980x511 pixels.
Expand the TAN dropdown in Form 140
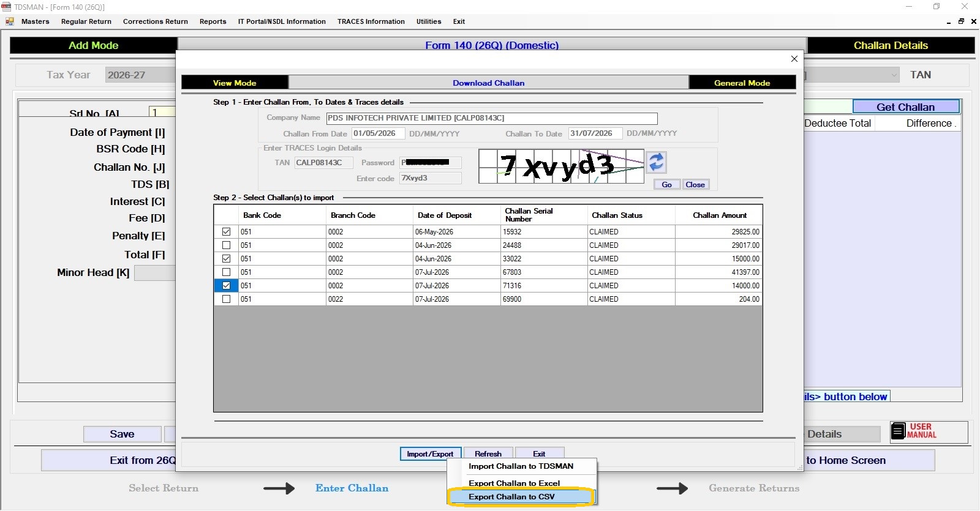tap(894, 75)
